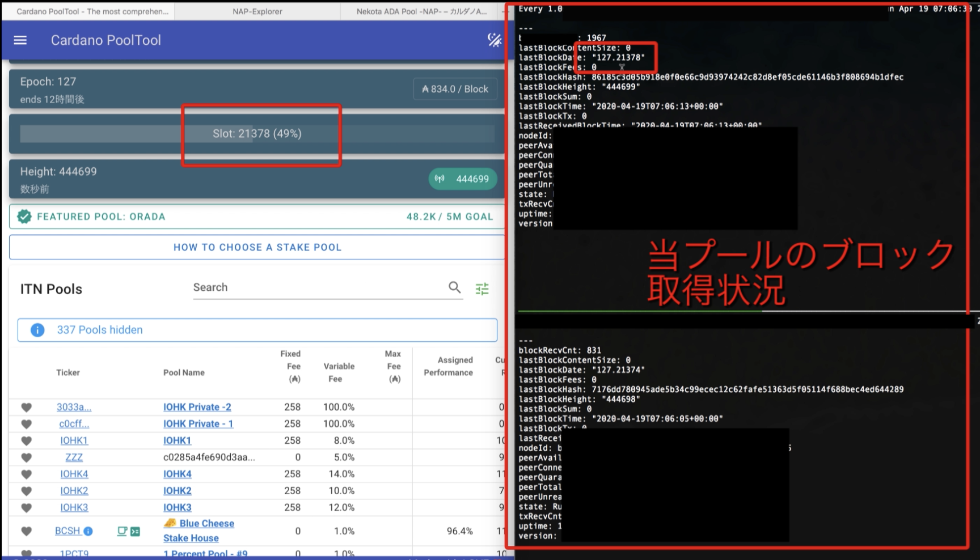Click the info icon beside BCSH ticker
The width and height of the screenshot is (980, 560).
click(x=88, y=531)
